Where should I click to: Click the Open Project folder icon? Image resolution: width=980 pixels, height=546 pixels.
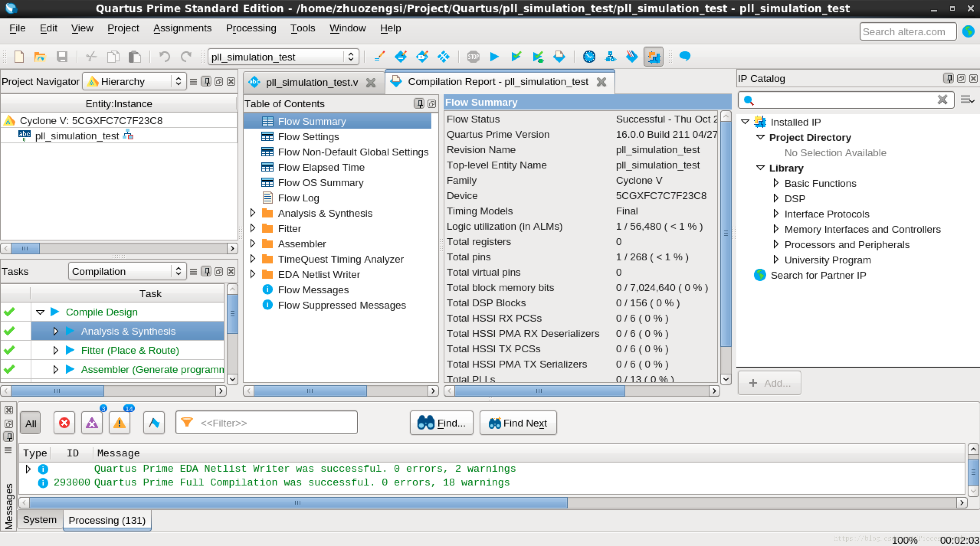coord(40,57)
